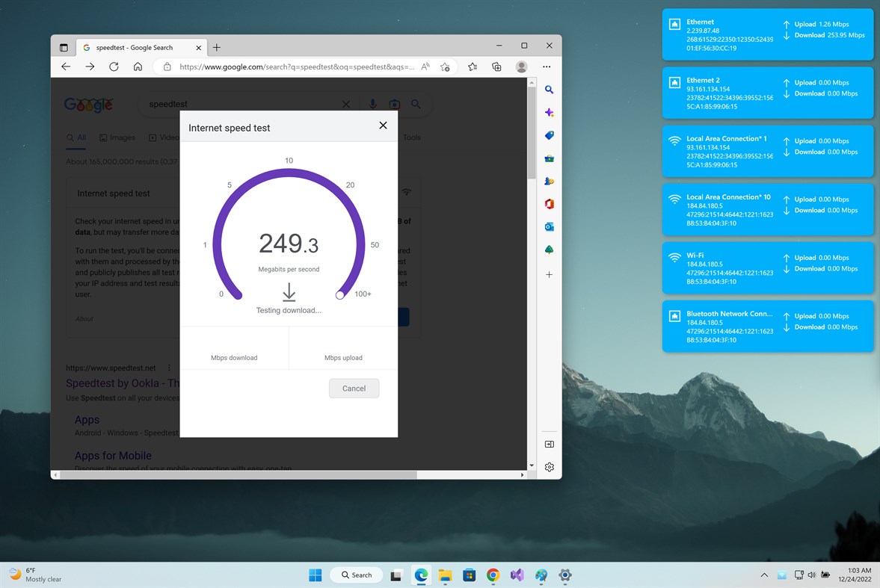Screen dimensions: 880x588
Task: Click the speed gauge progress handle
Action: coord(339,295)
